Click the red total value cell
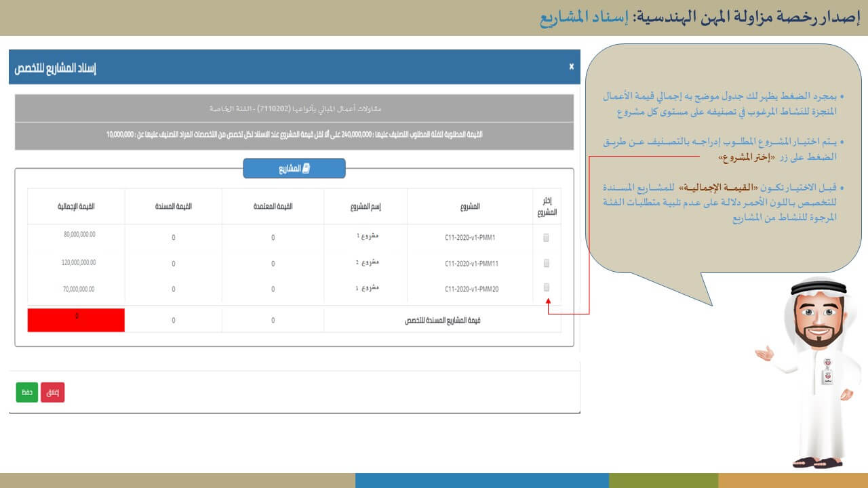Image resolution: width=868 pixels, height=488 pixels. click(x=76, y=320)
